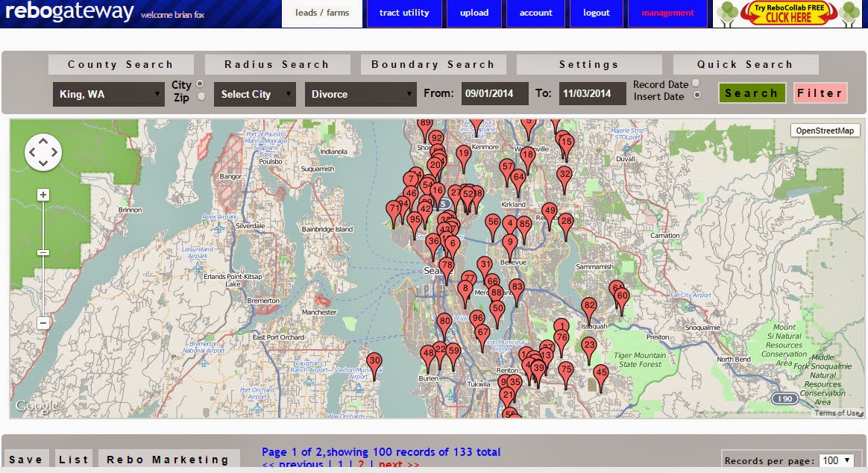868x473 pixels.
Task: Click the logout nav button
Action: tap(597, 13)
